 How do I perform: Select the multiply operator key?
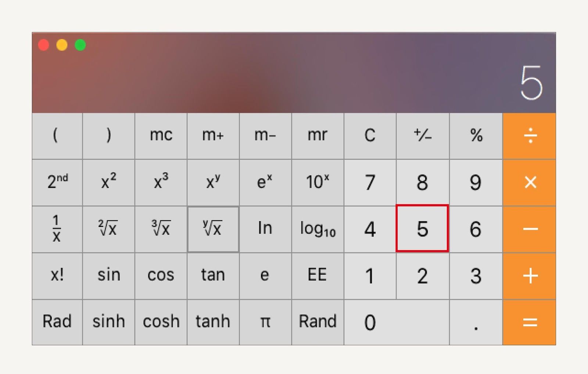(529, 183)
